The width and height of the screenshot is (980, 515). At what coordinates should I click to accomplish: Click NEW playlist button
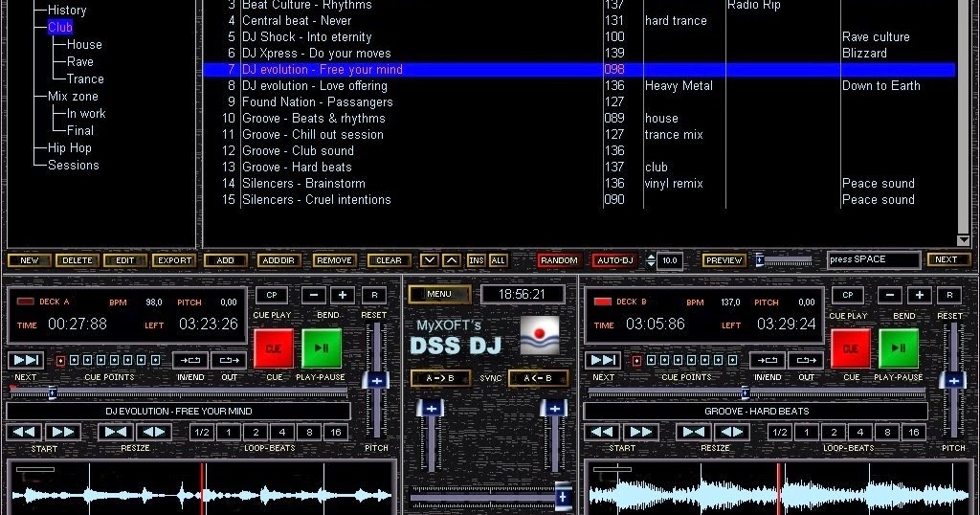pos(29,260)
